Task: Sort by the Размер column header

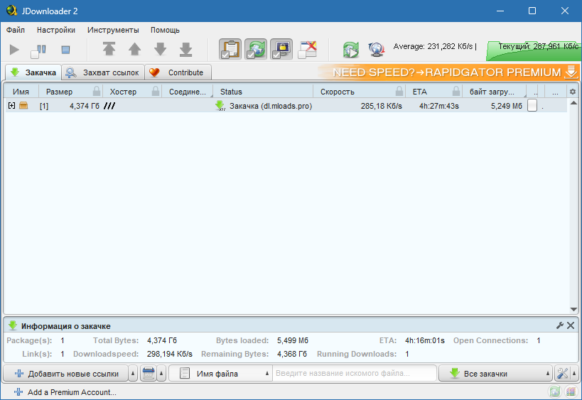Action: click(x=59, y=92)
